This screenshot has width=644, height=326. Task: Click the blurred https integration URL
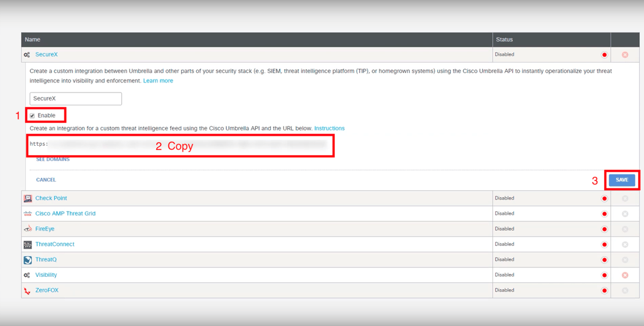point(178,144)
